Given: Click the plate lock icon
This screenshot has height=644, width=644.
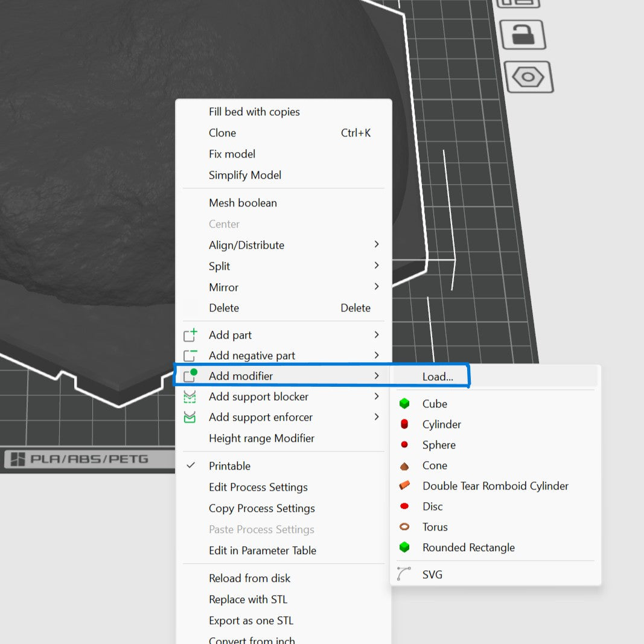Looking at the screenshot, I should pyautogui.click(x=522, y=34).
